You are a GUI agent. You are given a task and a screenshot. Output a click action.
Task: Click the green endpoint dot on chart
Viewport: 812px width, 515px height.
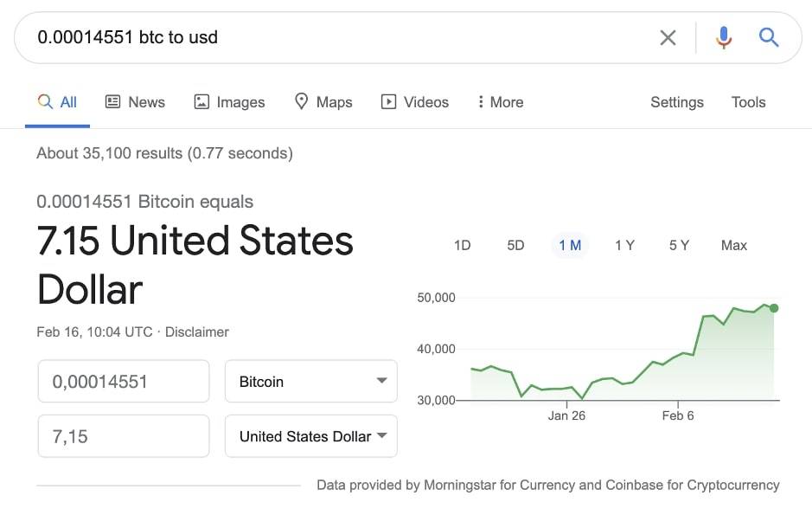click(x=774, y=308)
